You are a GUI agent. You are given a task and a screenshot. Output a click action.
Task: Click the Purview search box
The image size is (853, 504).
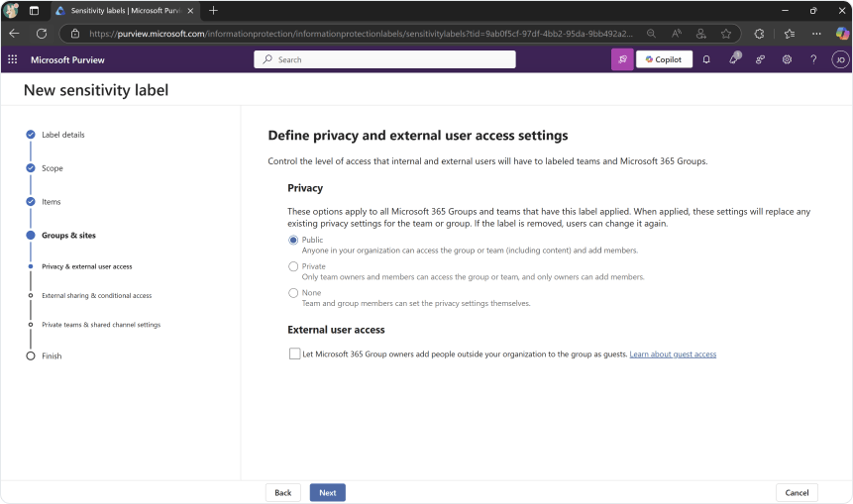point(384,59)
